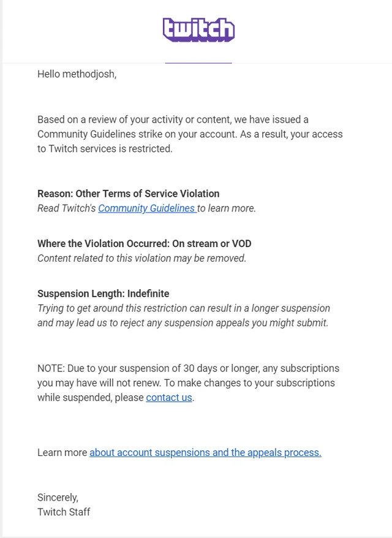Click the "Learn more" text before appeals link
Viewport: 392px width, 538px height.
[x=62, y=453]
